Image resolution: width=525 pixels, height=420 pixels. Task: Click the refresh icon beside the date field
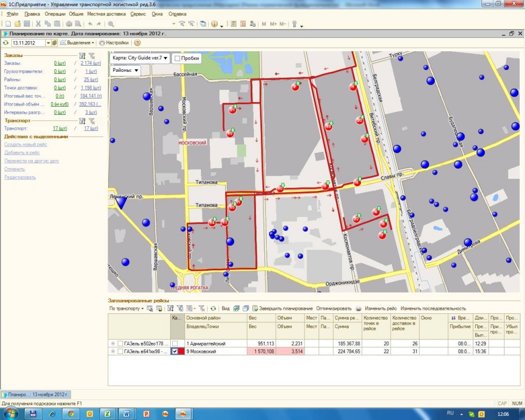tap(6, 43)
